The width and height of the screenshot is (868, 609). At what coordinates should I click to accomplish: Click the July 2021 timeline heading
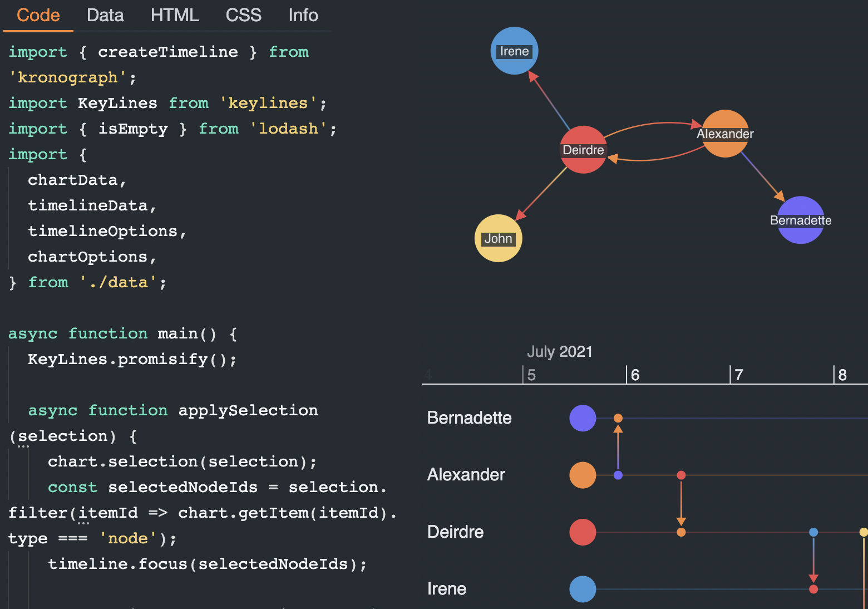pyautogui.click(x=559, y=351)
